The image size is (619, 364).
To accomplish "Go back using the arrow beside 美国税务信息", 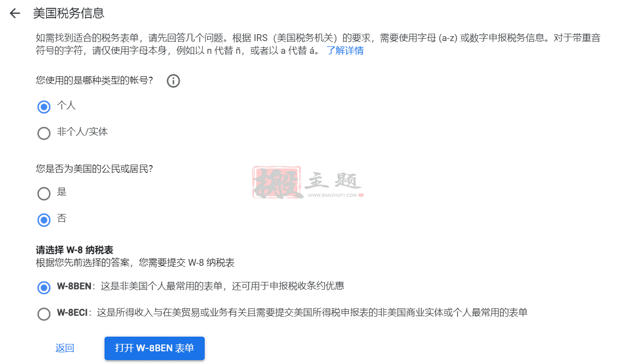I will coord(15,13).
